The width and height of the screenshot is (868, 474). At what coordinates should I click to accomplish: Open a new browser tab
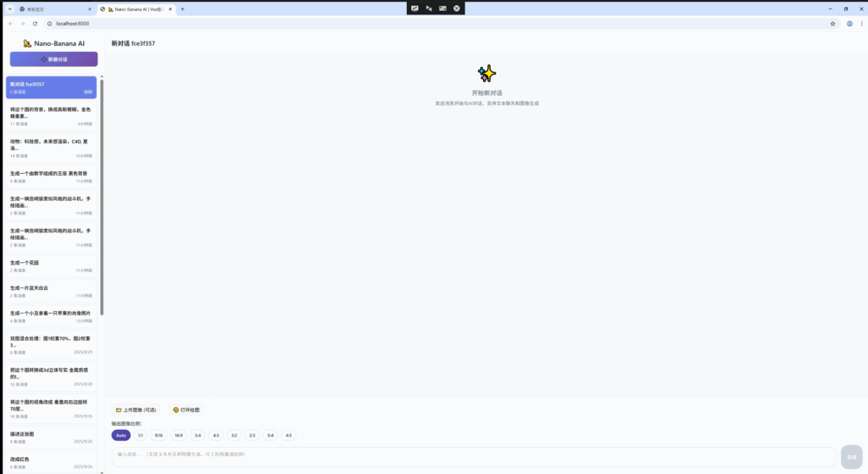182,8
